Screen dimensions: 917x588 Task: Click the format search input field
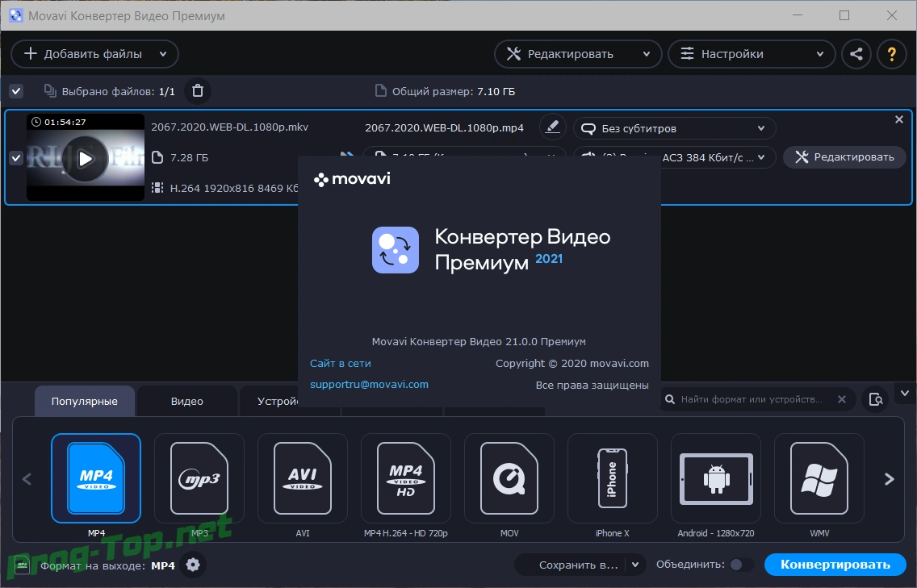752,399
